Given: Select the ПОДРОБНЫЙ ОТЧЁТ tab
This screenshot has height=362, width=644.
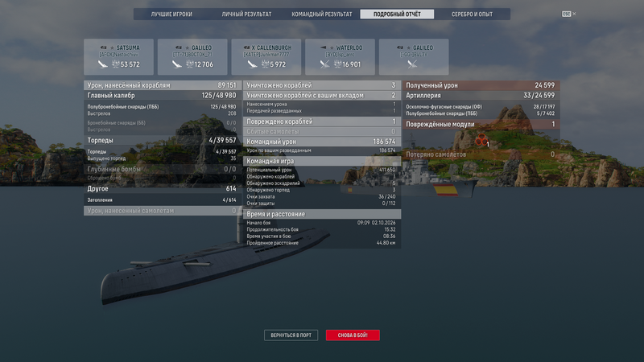Looking at the screenshot, I should point(397,14).
